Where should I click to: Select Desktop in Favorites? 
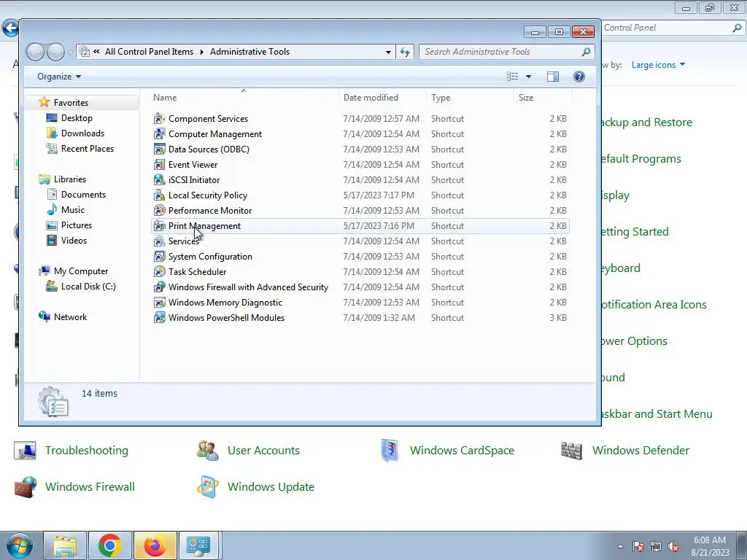(x=77, y=117)
